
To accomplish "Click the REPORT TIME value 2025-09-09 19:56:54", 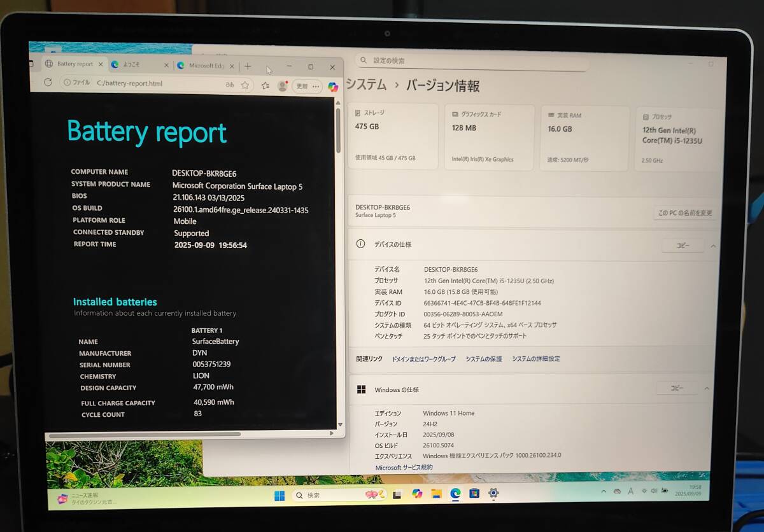I will click(x=210, y=245).
